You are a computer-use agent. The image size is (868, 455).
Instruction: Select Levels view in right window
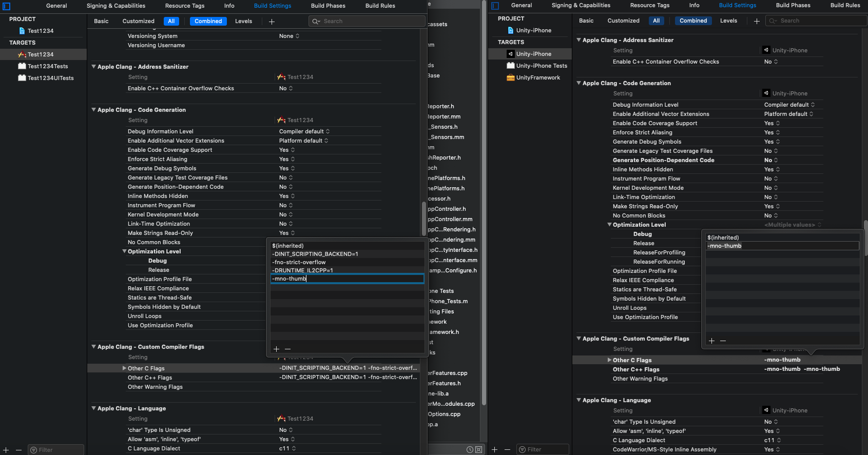728,21
